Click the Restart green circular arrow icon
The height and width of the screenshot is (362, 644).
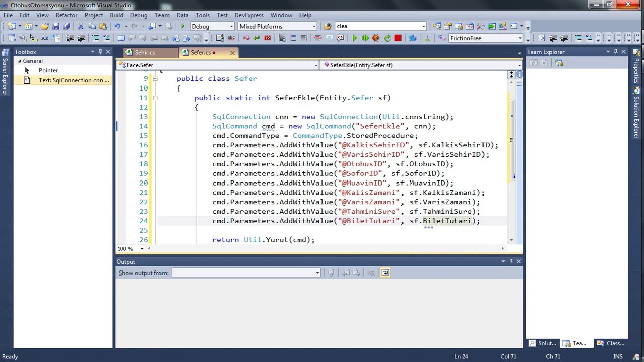[387, 38]
